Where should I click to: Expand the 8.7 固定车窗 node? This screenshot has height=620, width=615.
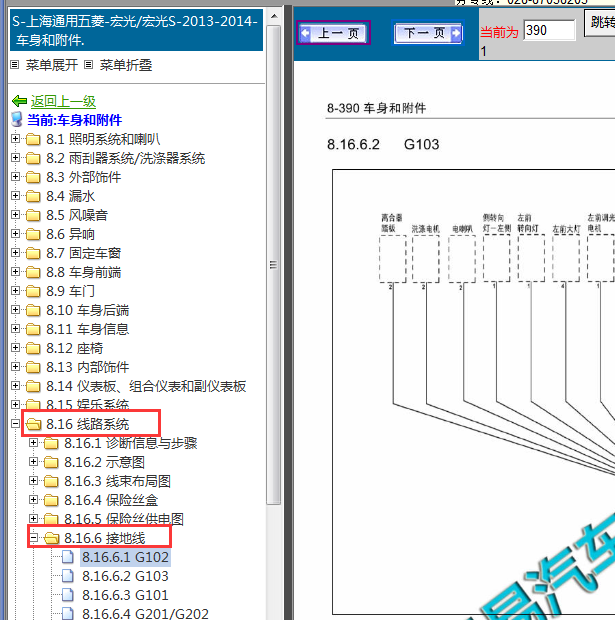[x=15, y=253]
